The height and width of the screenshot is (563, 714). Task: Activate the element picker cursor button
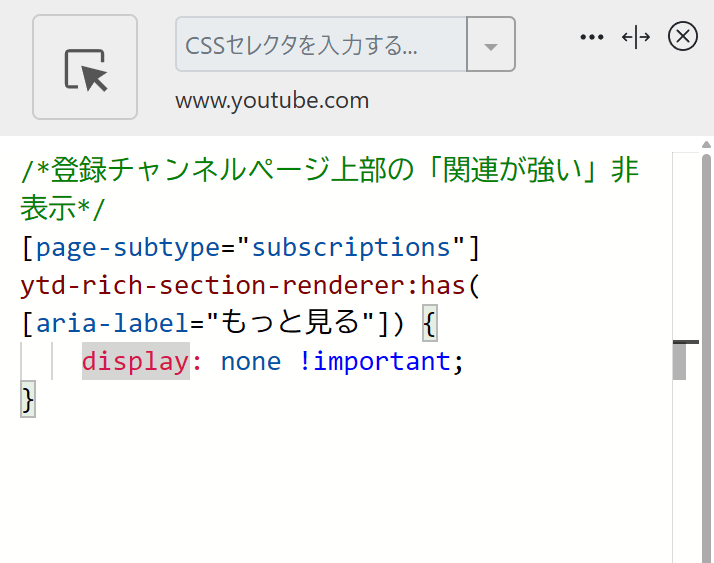point(85,68)
